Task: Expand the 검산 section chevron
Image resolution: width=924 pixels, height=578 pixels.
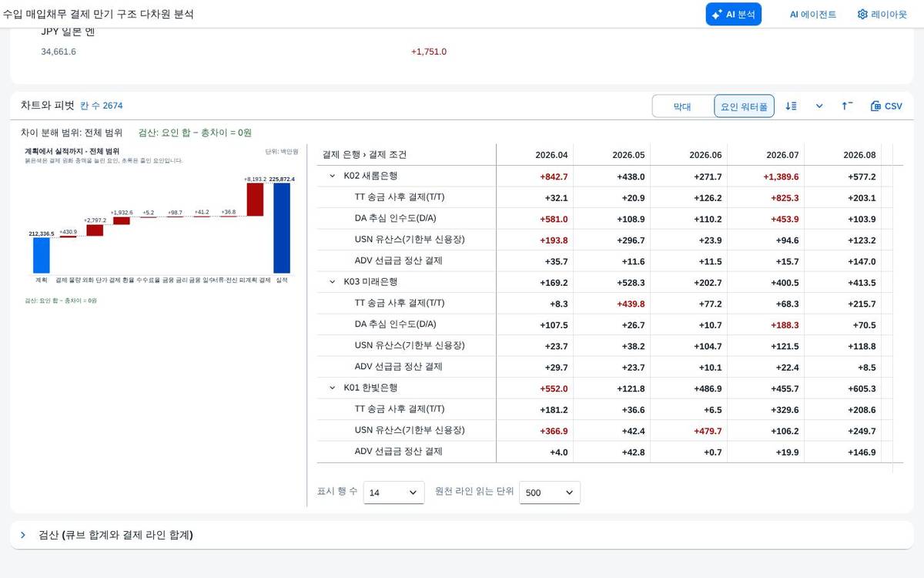Action: (x=23, y=535)
